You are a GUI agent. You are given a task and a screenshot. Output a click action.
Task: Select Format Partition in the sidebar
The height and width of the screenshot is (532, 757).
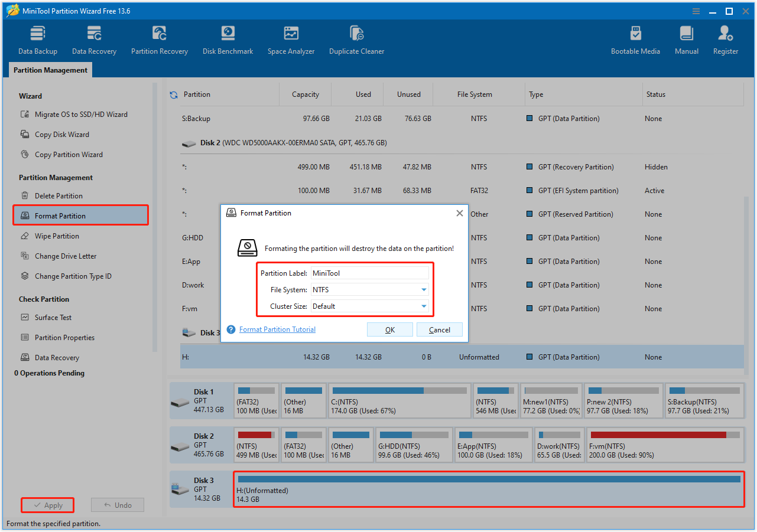tap(80, 216)
